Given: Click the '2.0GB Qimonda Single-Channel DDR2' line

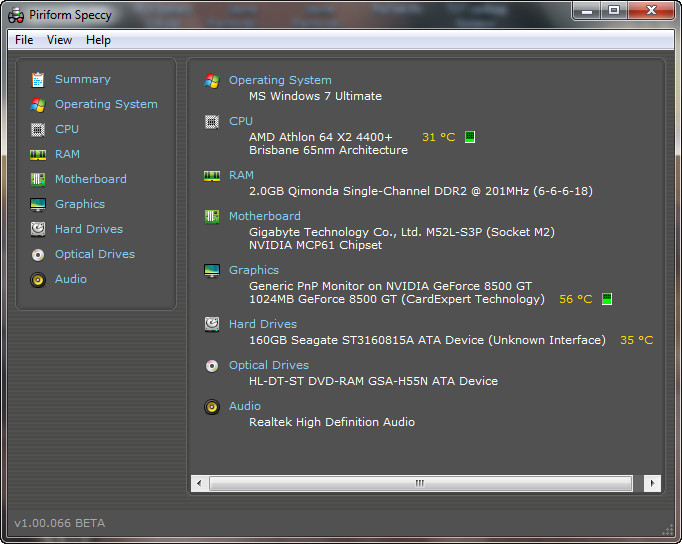Looking at the screenshot, I should (x=421, y=191).
